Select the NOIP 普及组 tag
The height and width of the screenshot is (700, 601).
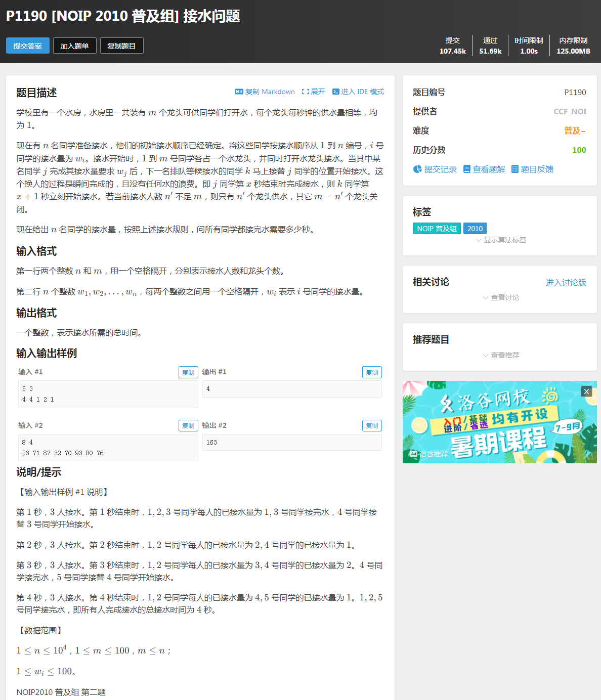tap(436, 228)
